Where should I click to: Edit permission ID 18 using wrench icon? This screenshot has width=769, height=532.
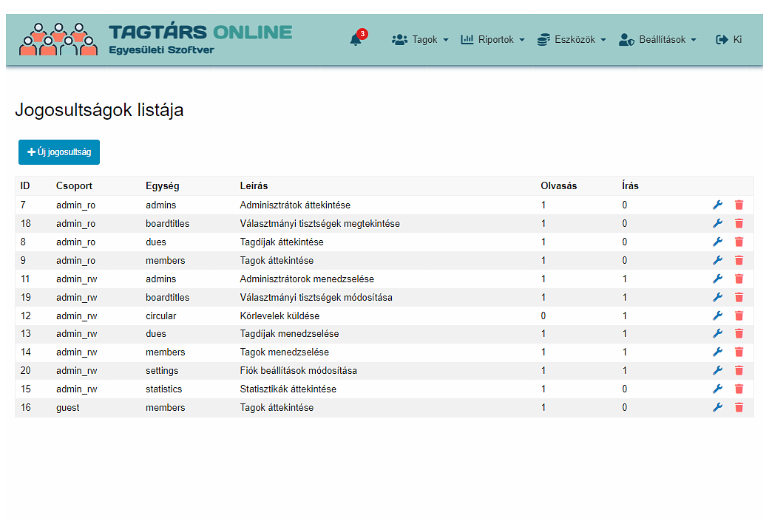[x=717, y=223]
